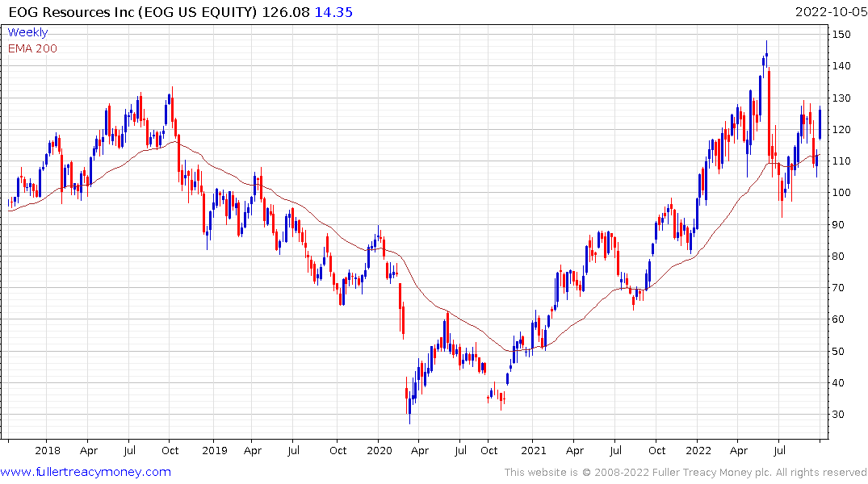This screenshot has height=484, width=868.
Task: Click the 2018 time axis label
Action: click(47, 450)
